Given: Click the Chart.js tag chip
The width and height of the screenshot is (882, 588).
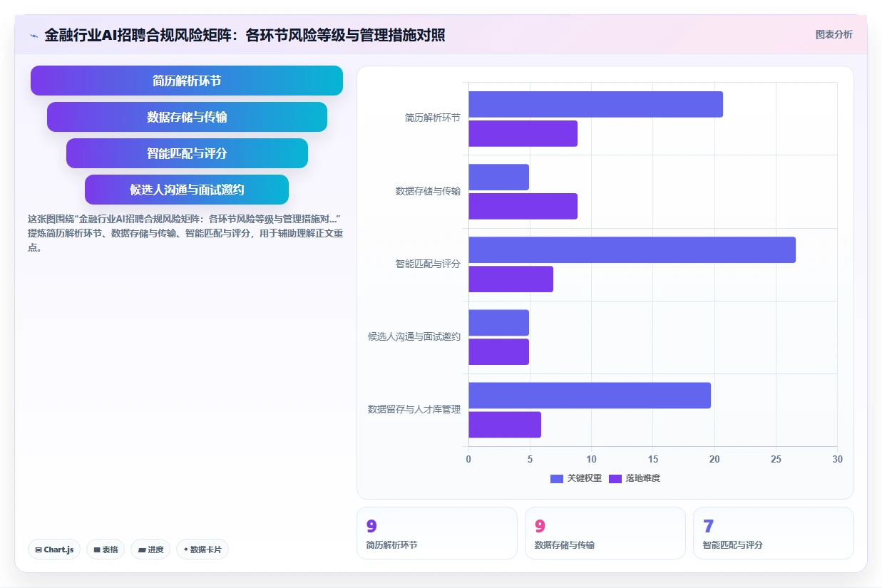Looking at the screenshot, I should click(54, 550).
